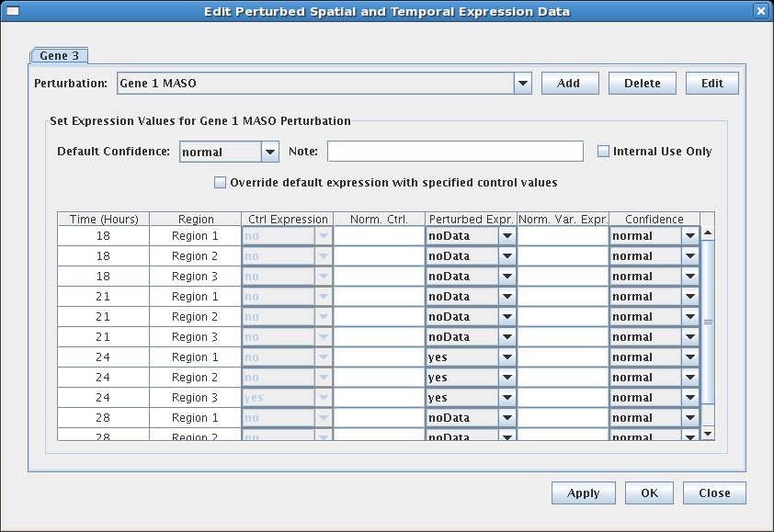
Task: Open Perturbed Expr. dropdown for 24-hour Region 1
Action: pos(507,357)
